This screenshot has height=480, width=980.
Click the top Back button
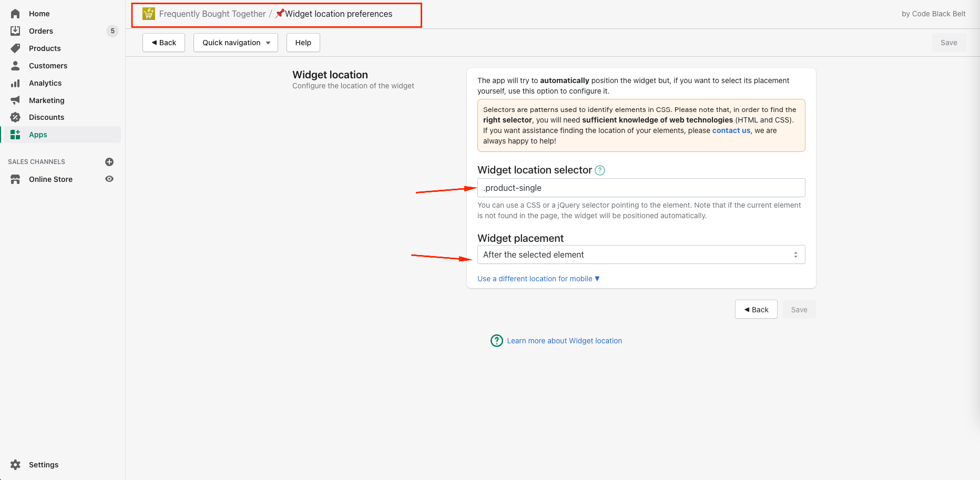[164, 43]
